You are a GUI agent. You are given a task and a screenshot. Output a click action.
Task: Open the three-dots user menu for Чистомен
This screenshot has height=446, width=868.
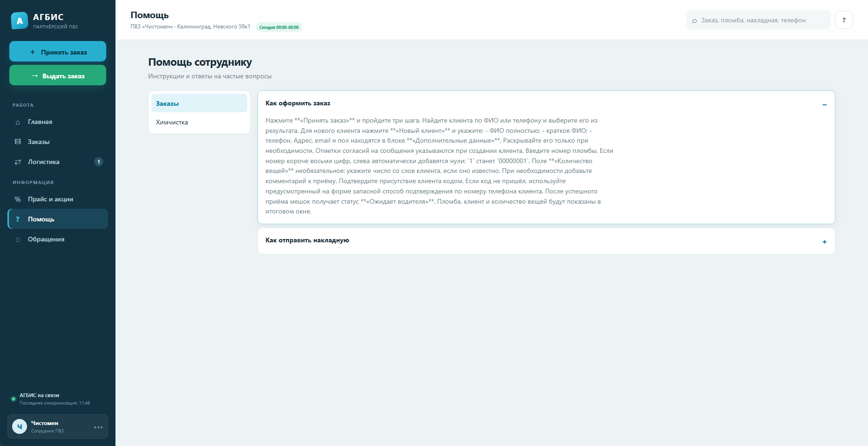(98, 427)
